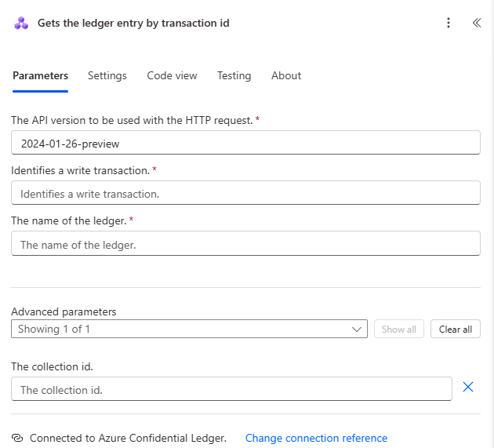
Task: Remove the collection id parameter with X
Action: 468,387
